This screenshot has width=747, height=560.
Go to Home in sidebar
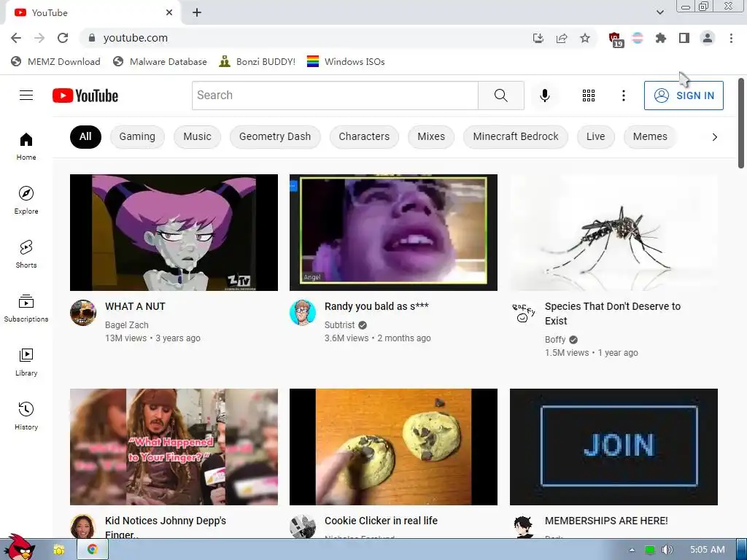click(x=26, y=146)
